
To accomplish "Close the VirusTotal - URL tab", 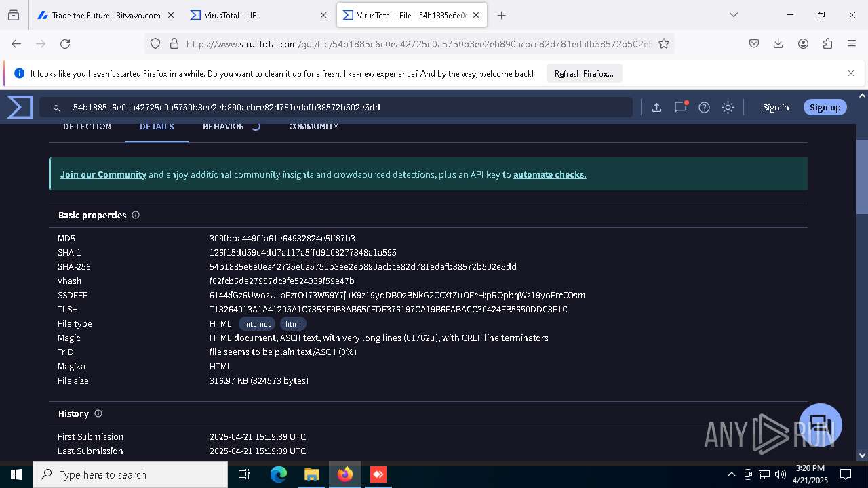I will [x=323, y=15].
